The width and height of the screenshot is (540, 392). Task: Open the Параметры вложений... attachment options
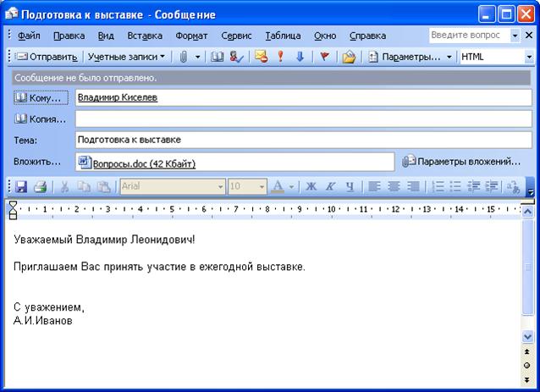pos(461,162)
